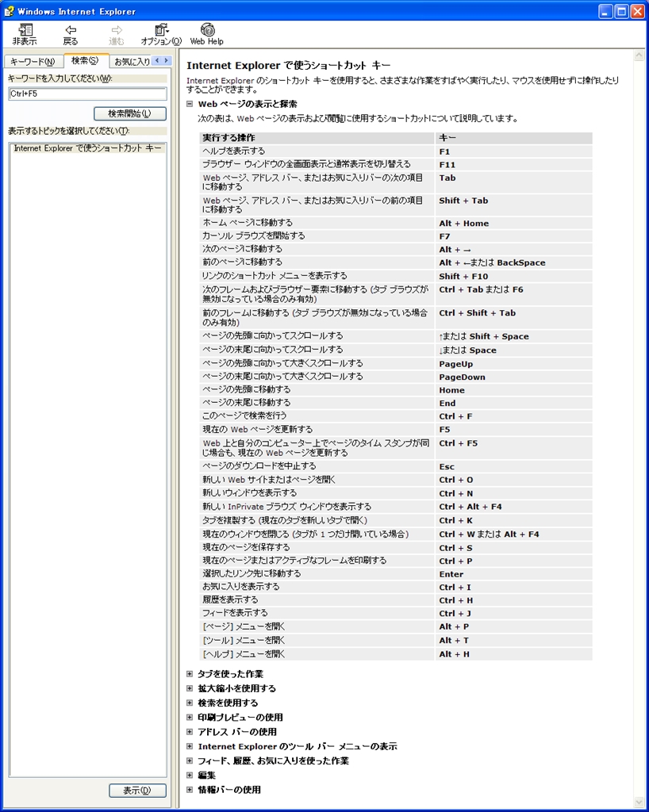Expand the 拡大縮小を使用する section
The width and height of the screenshot is (649, 812).
[x=190, y=688]
